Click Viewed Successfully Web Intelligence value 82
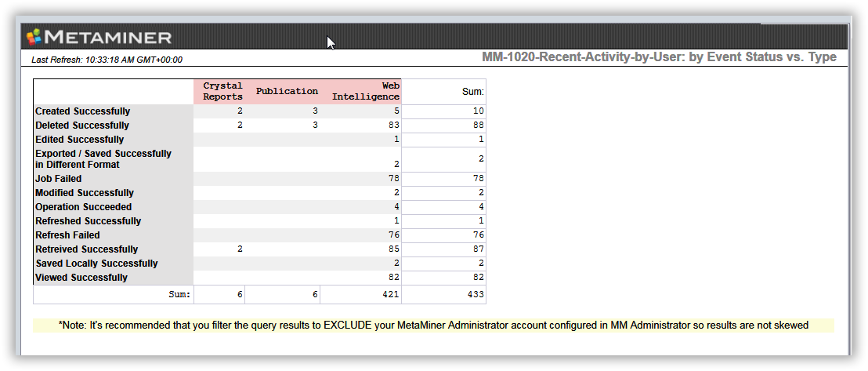The image size is (868, 371). coord(393,278)
